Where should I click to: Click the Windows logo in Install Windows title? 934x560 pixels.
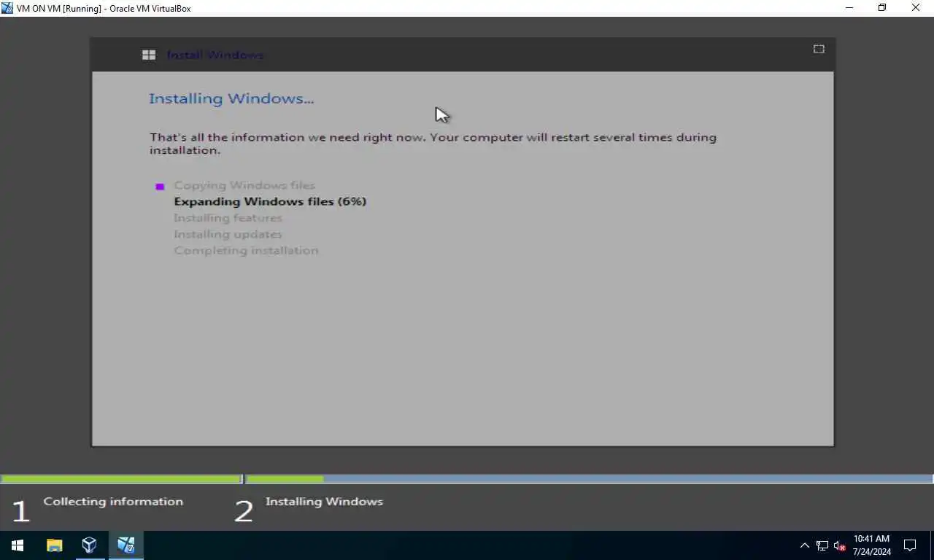(149, 55)
